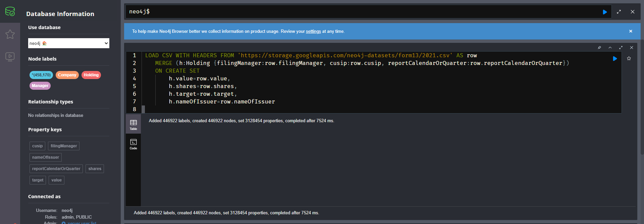Rerun the LOAD CSV query
This screenshot has width=644, height=224.
(x=615, y=59)
